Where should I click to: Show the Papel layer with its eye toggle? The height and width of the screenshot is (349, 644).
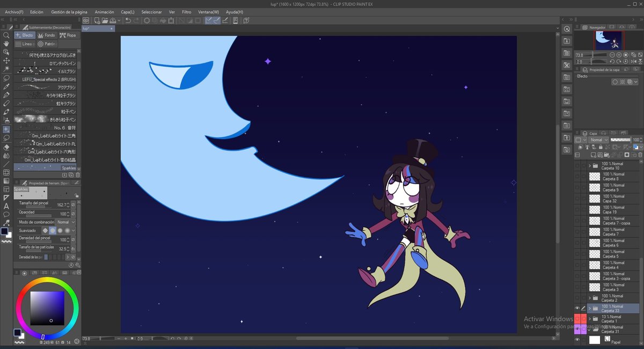click(577, 340)
